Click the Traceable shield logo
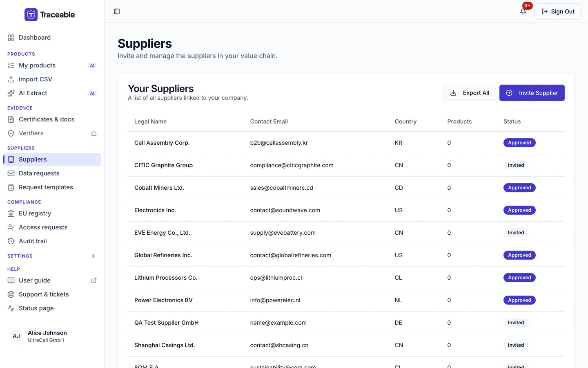588x368 pixels. point(31,15)
